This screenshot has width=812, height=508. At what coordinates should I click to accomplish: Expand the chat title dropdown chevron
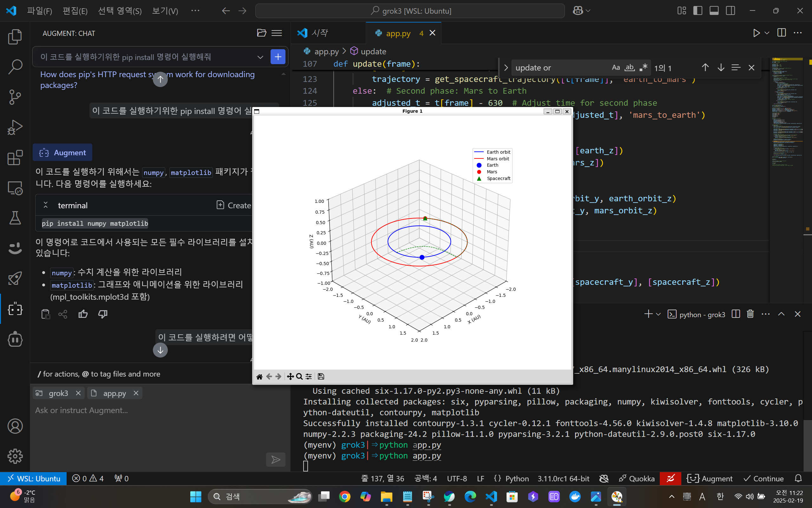[x=260, y=57]
